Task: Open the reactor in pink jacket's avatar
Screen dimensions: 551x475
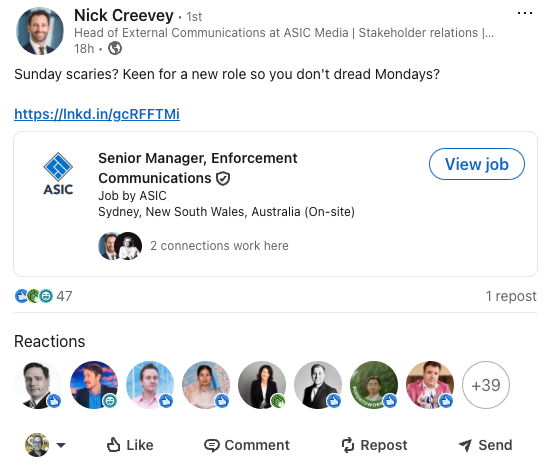Action: coord(430,385)
